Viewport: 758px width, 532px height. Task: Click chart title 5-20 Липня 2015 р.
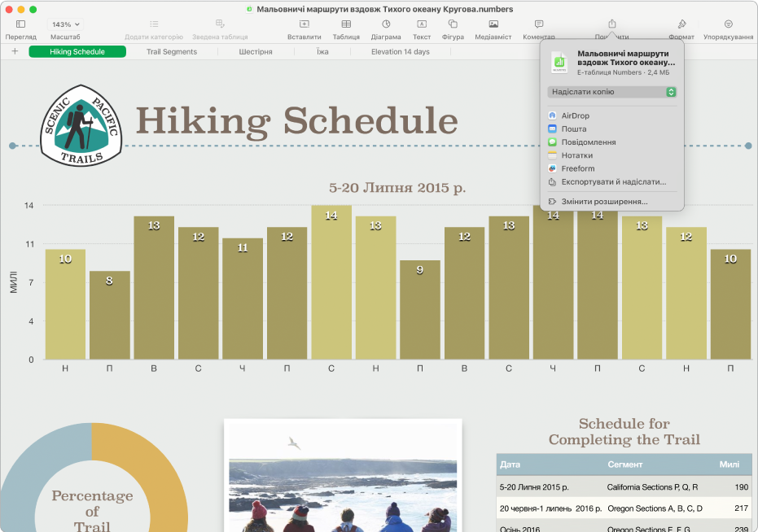click(397, 187)
